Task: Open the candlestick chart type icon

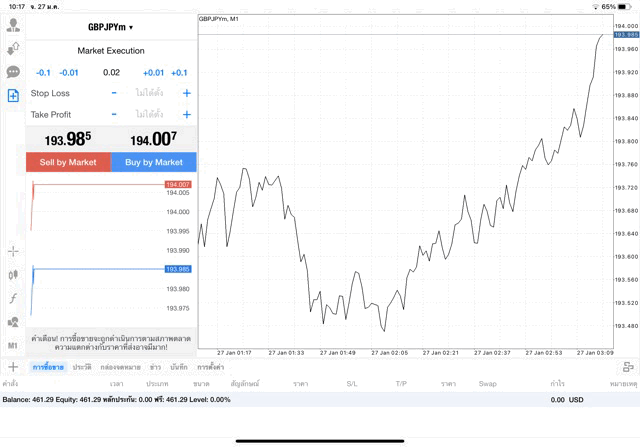Action: (13, 274)
